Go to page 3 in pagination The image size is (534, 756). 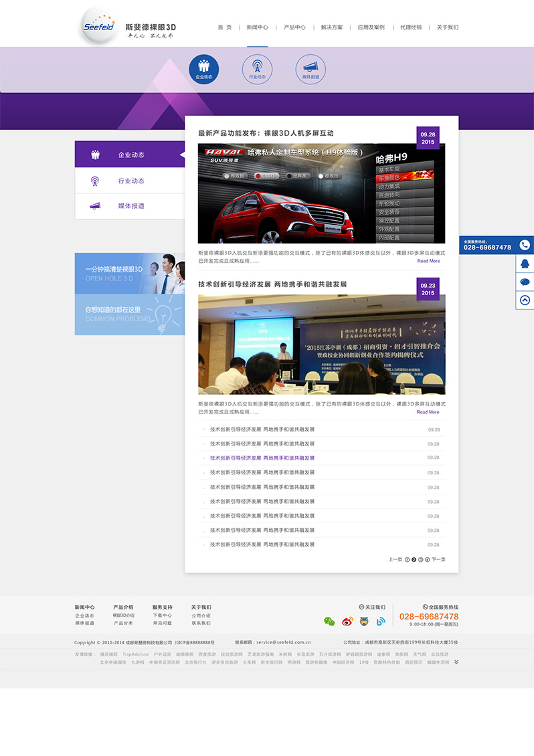420,559
